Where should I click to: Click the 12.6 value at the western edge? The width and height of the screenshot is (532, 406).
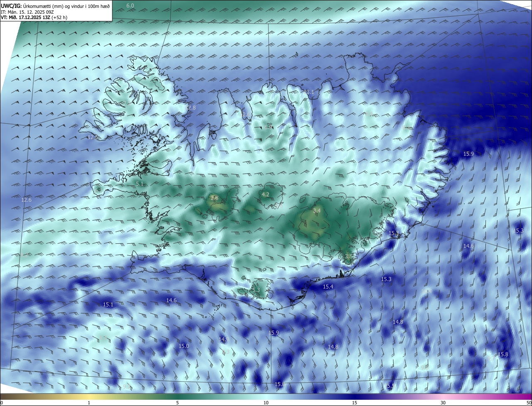(x=26, y=200)
